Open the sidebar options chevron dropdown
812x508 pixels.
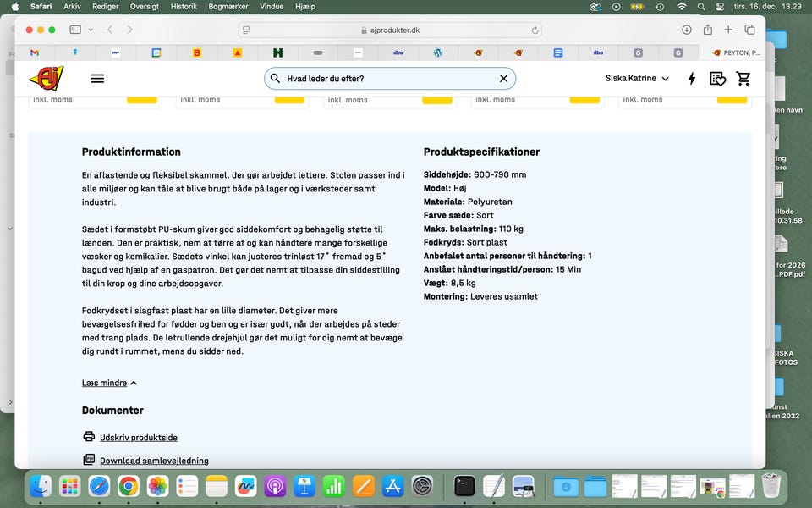[91, 30]
